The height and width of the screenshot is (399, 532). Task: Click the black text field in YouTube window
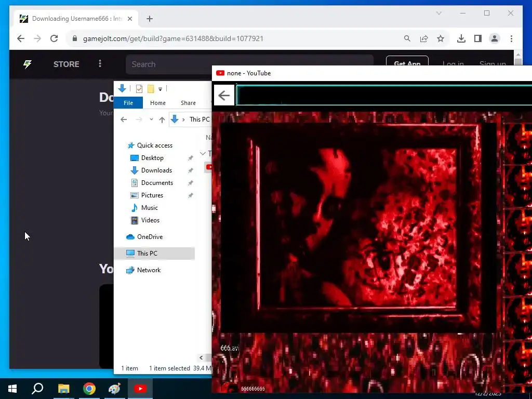pos(384,96)
